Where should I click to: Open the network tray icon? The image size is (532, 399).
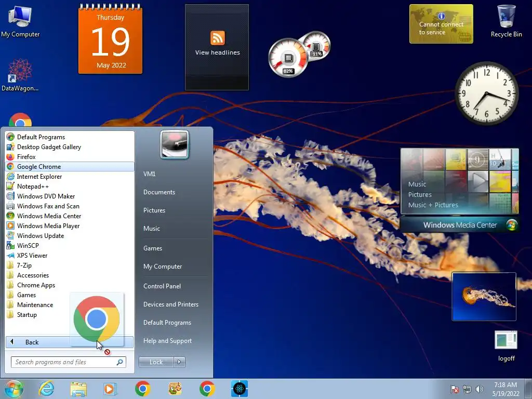tap(467, 389)
